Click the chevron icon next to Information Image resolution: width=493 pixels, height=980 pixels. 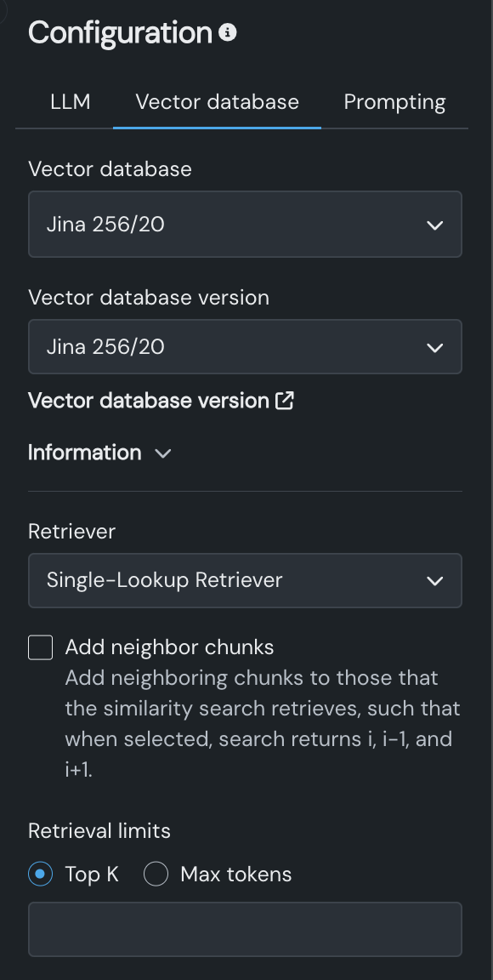point(162,453)
